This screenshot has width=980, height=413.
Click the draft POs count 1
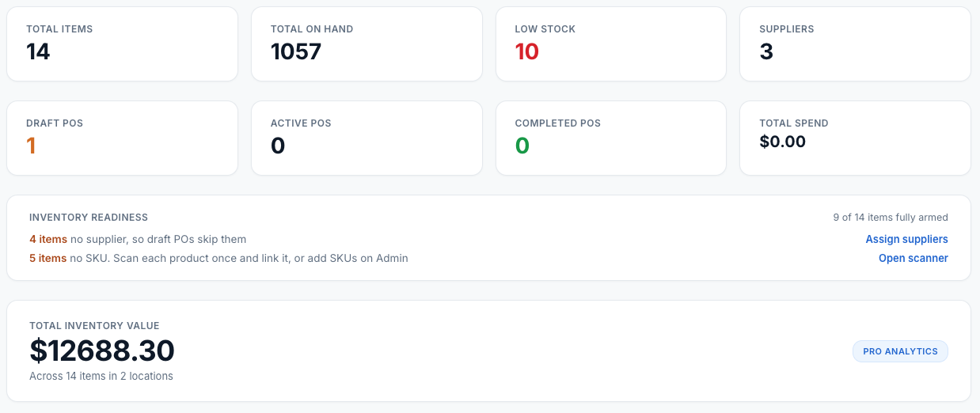(x=32, y=146)
